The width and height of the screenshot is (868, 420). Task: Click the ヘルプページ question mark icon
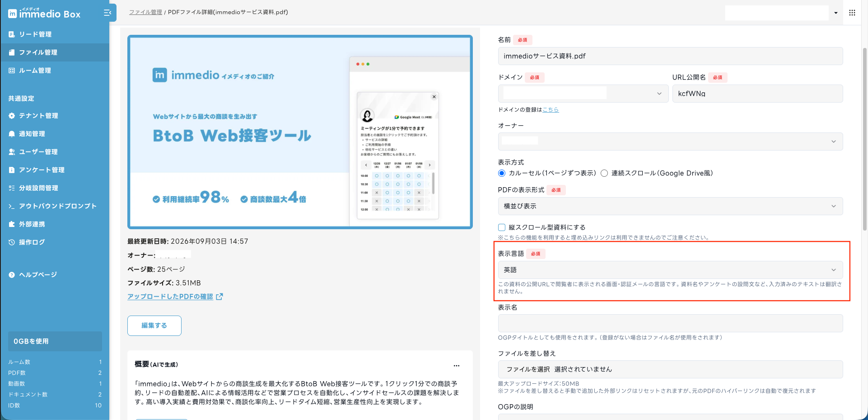point(12,275)
